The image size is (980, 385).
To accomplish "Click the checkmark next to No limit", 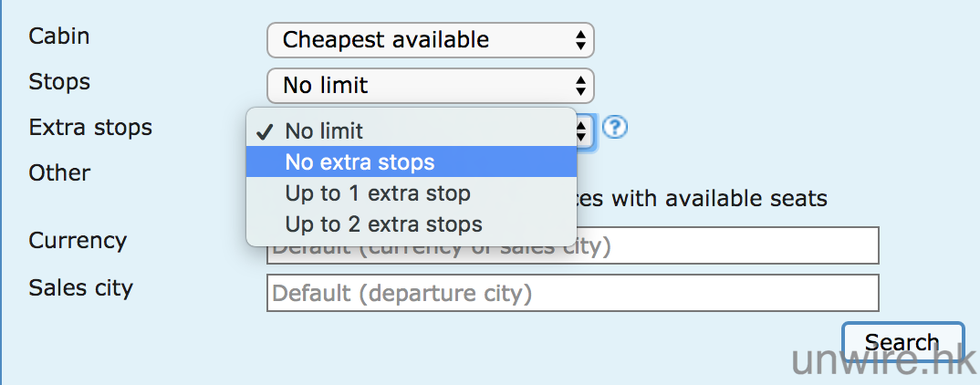I will [266, 132].
